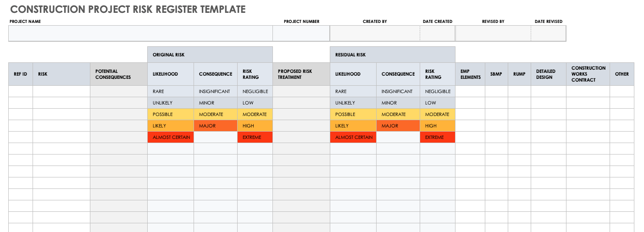This screenshot has height=232, width=644.
Task: Select the Proposed Risk Treatment header
Action: tap(301, 74)
